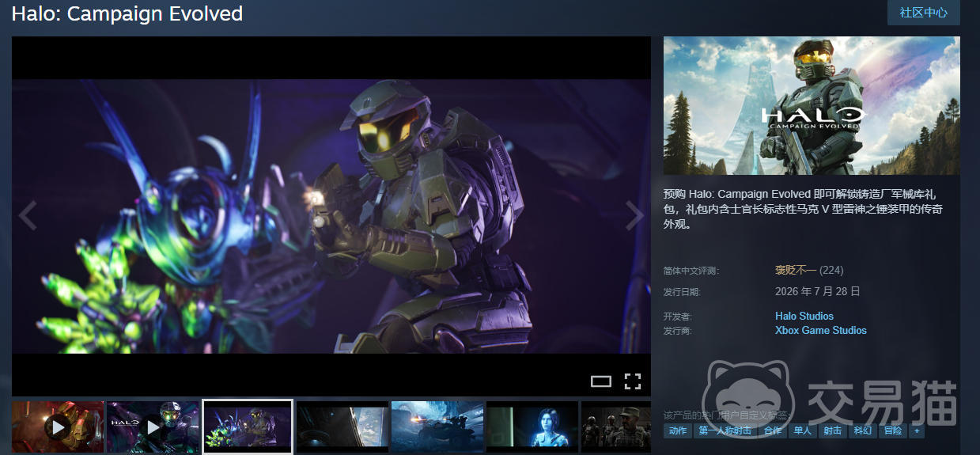View the Warthog vehicle screenshot thumbnail
Viewport: 980px width, 455px height.
(x=437, y=427)
